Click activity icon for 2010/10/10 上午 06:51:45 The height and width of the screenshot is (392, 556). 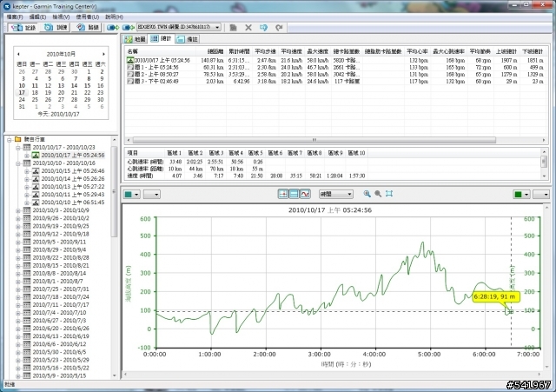[x=36, y=203]
